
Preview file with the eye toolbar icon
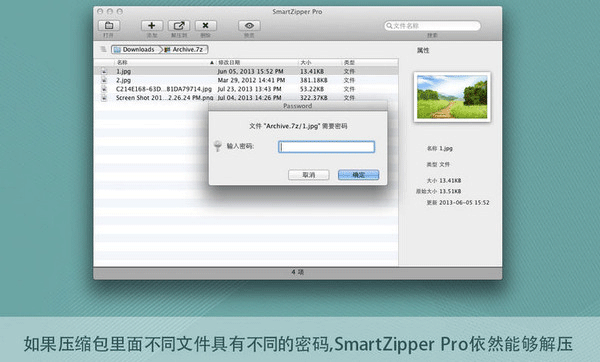coord(249,26)
